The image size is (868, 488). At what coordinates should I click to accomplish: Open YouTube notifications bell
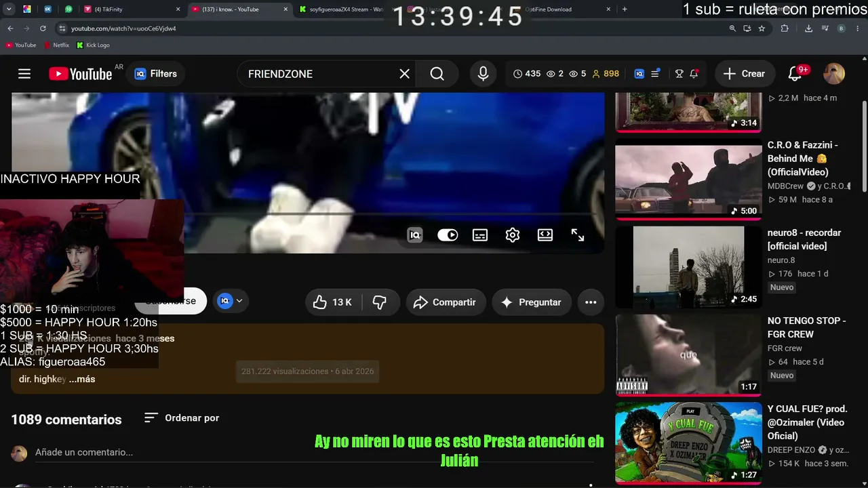795,74
